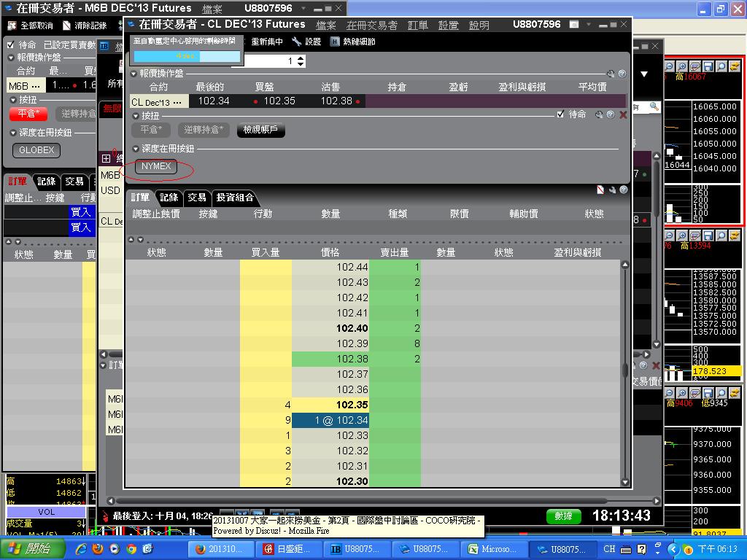Click the 平倉* button in CL window
The height and width of the screenshot is (560, 747).
click(151, 130)
